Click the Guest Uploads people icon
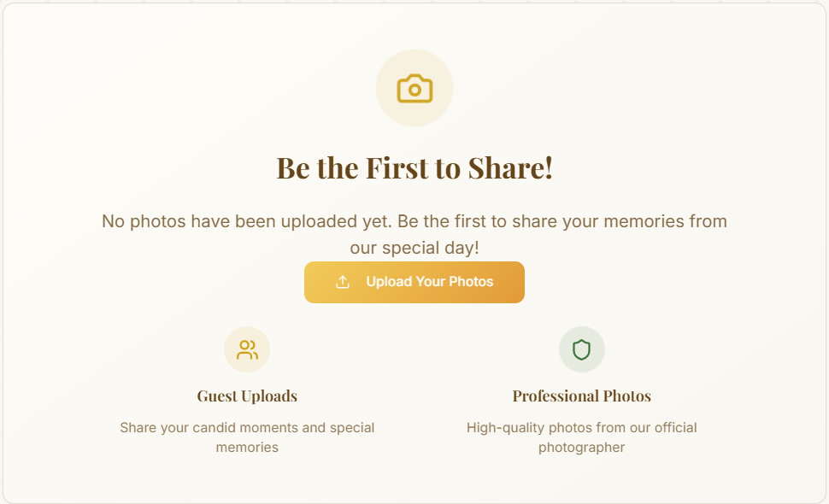 (247, 349)
